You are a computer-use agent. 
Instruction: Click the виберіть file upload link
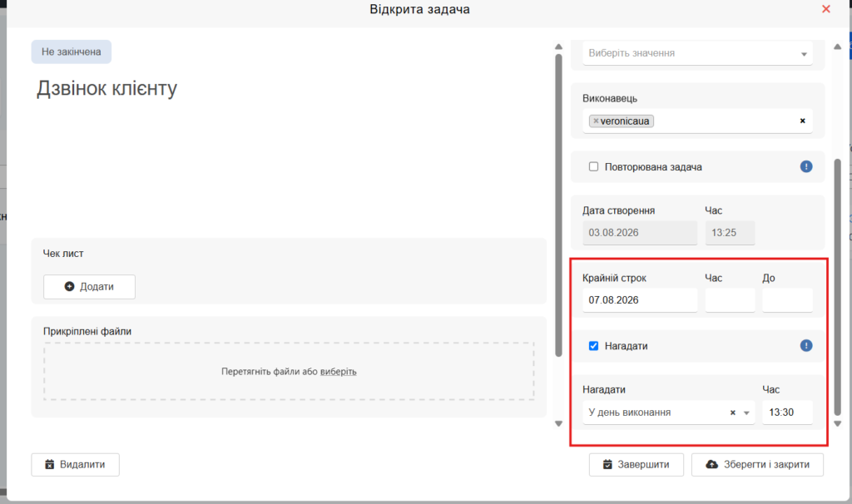click(x=338, y=372)
